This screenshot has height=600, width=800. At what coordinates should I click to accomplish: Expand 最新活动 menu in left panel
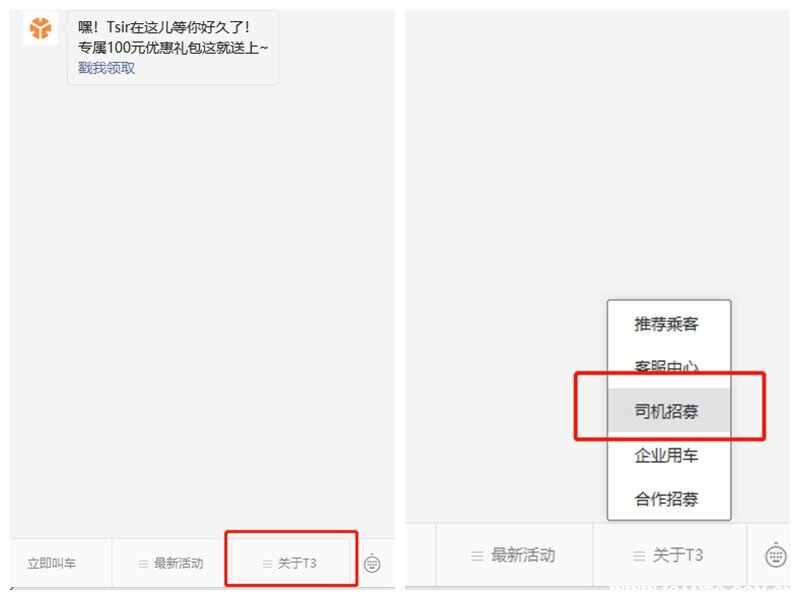tap(171, 563)
